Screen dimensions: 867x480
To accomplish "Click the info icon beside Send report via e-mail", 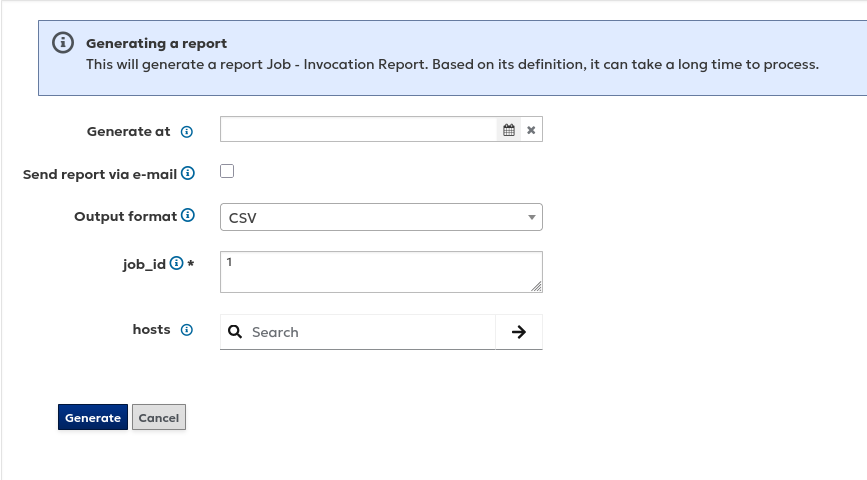I will tap(188, 173).
